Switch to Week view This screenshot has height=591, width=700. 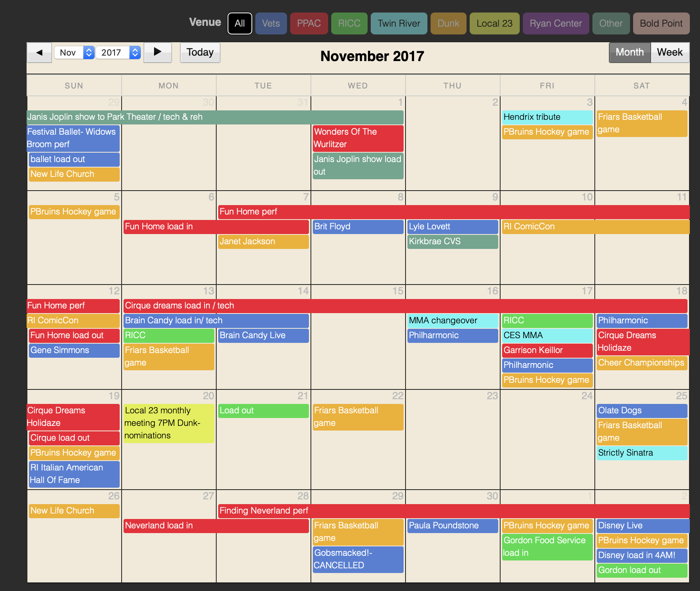click(x=669, y=52)
